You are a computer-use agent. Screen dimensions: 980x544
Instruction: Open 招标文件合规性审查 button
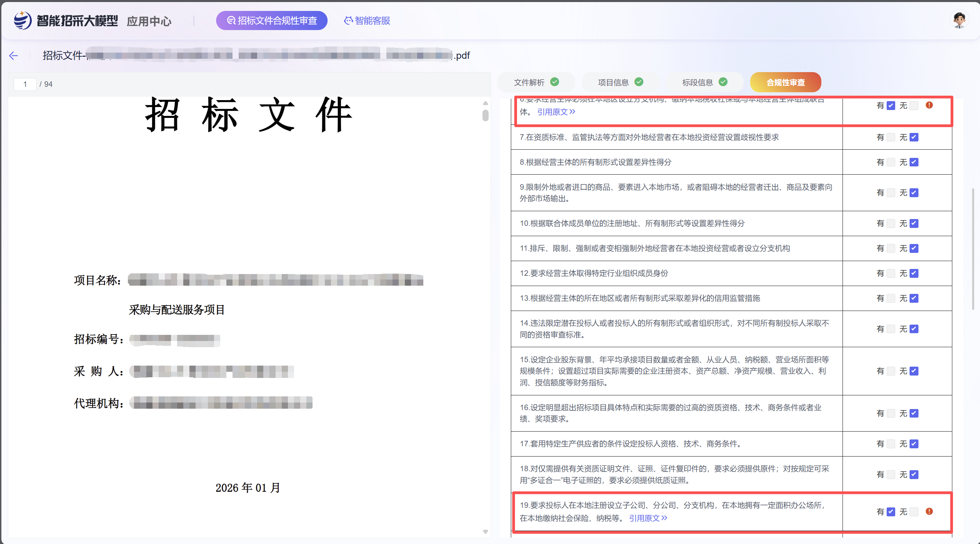pos(272,21)
